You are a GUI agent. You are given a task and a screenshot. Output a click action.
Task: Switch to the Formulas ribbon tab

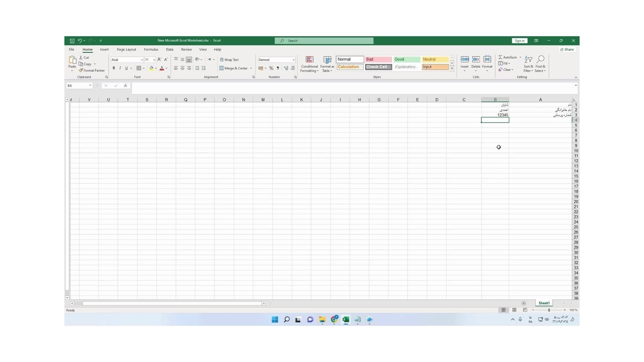point(151,50)
